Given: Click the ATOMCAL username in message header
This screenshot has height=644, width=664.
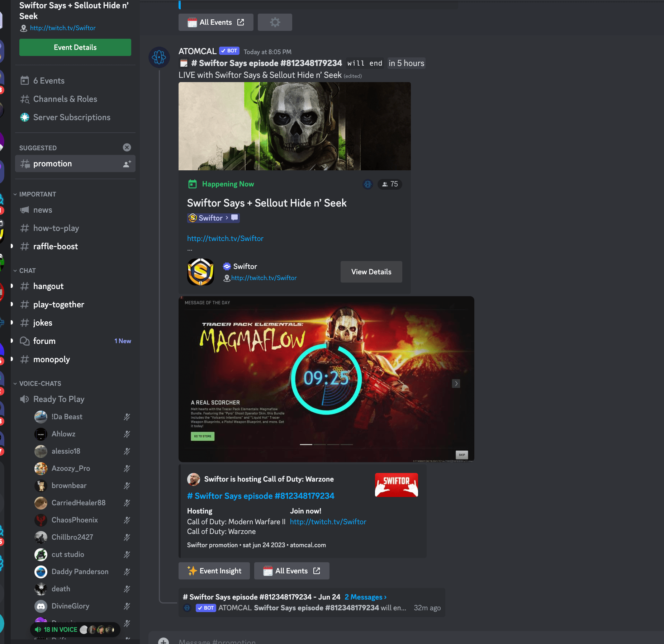Looking at the screenshot, I should 197,51.
